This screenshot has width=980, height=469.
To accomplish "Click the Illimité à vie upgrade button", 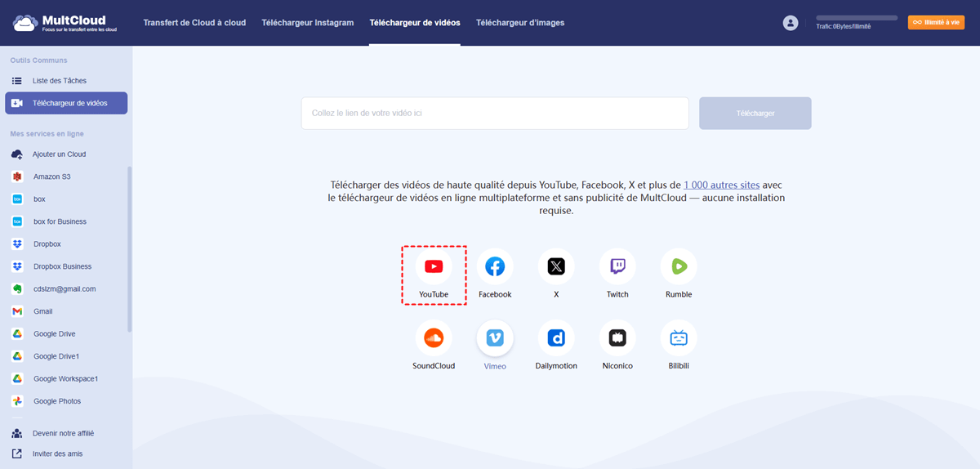I will (x=936, y=22).
